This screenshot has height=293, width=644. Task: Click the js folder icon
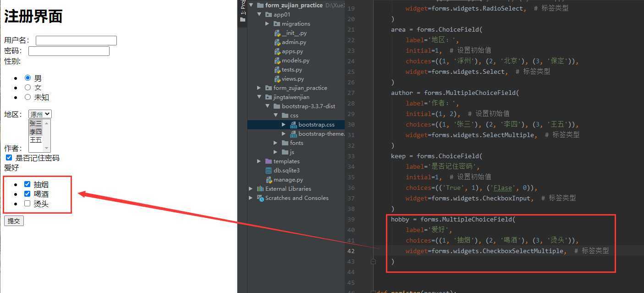tap(285, 152)
